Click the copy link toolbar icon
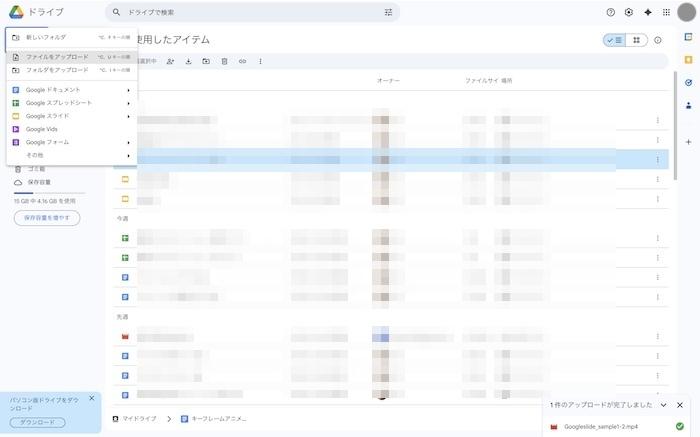700x437 pixels. 242,62
